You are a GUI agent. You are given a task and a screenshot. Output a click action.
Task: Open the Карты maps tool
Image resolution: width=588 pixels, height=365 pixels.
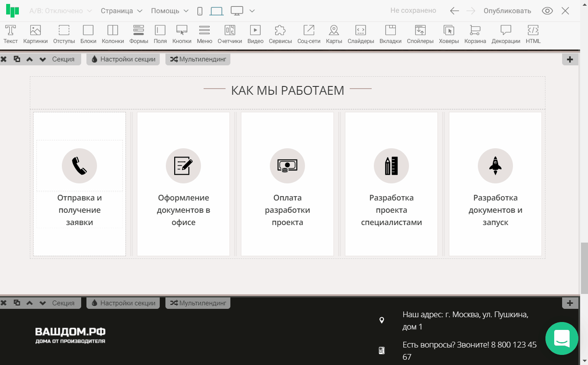click(334, 34)
